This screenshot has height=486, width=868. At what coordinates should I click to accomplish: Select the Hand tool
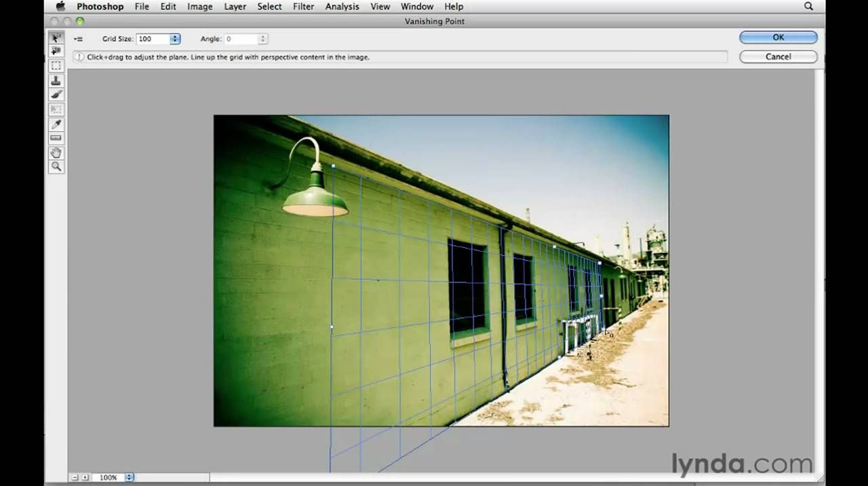tap(56, 153)
